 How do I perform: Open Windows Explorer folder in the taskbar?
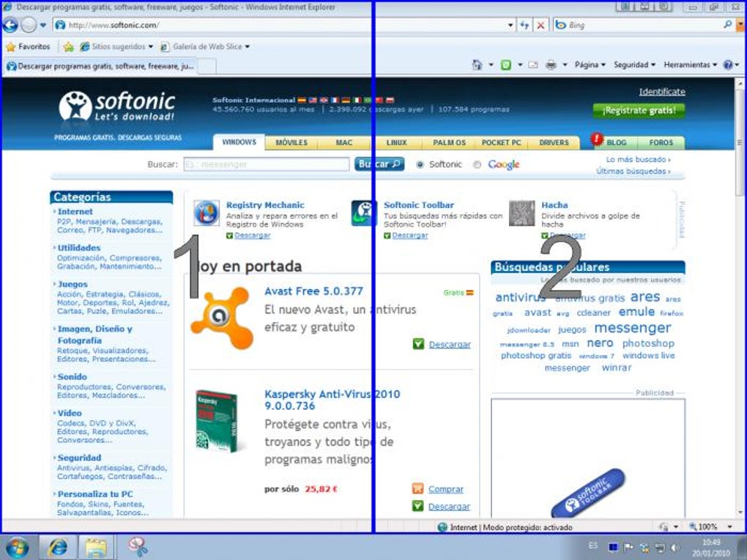coord(96,547)
